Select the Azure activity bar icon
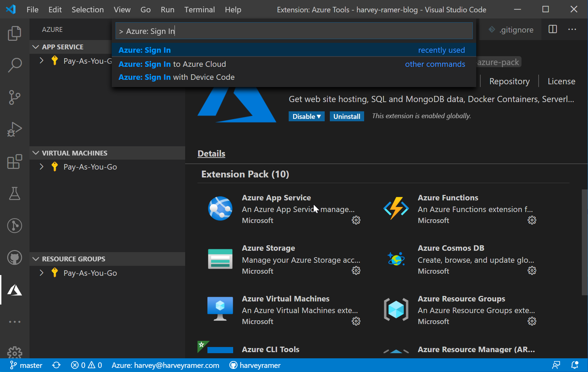Screen dimensions: 588x372 tap(14, 290)
